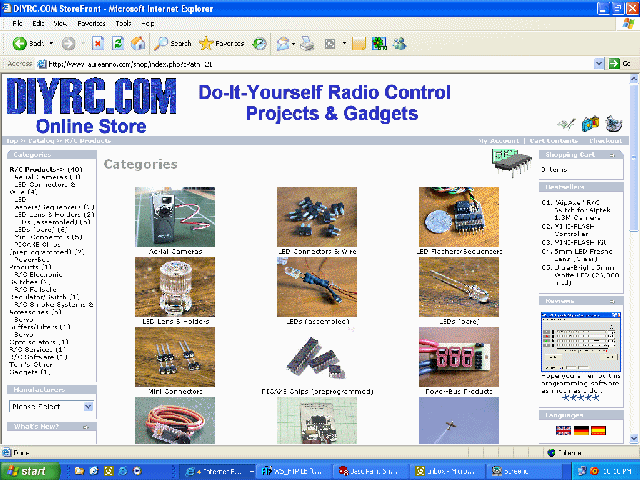Print the page with the printer icon
This screenshot has width=640, height=480.
click(x=307, y=43)
